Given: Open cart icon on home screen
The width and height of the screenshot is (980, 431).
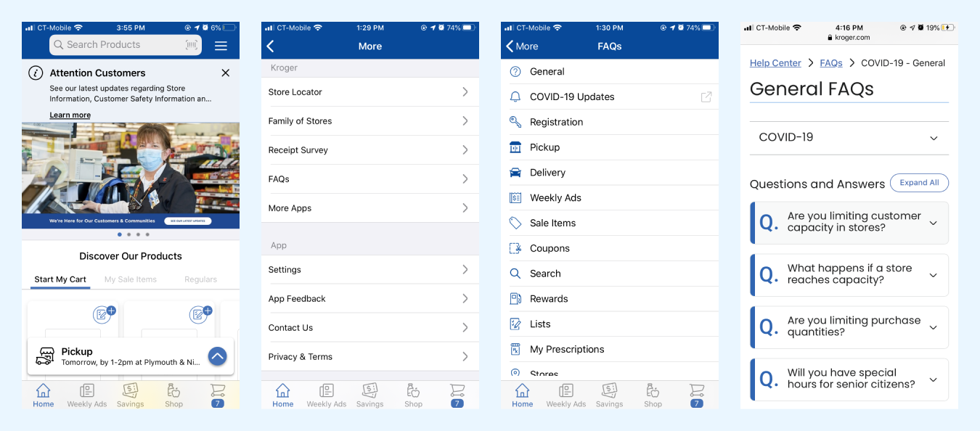Looking at the screenshot, I should pyautogui.click(x=217, y=395).
